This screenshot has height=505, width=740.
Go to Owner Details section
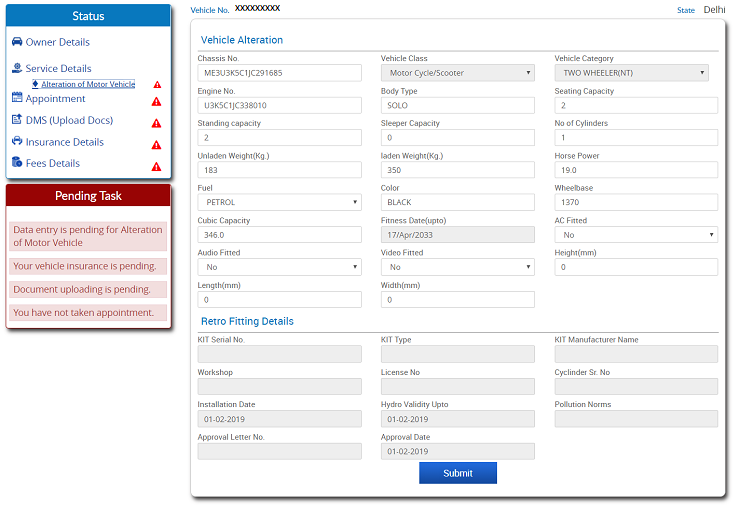[x=58, y=42]
